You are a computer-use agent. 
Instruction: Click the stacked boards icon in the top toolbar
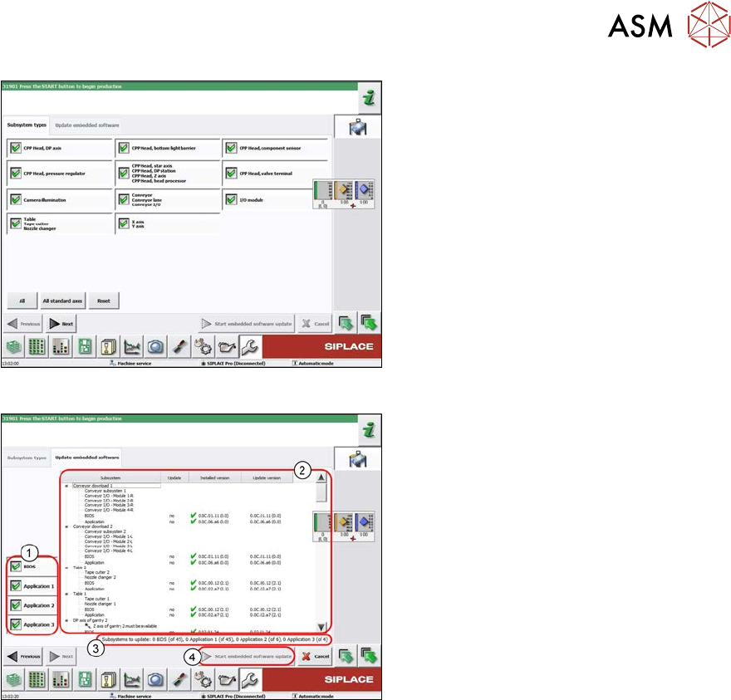(14, 347)
